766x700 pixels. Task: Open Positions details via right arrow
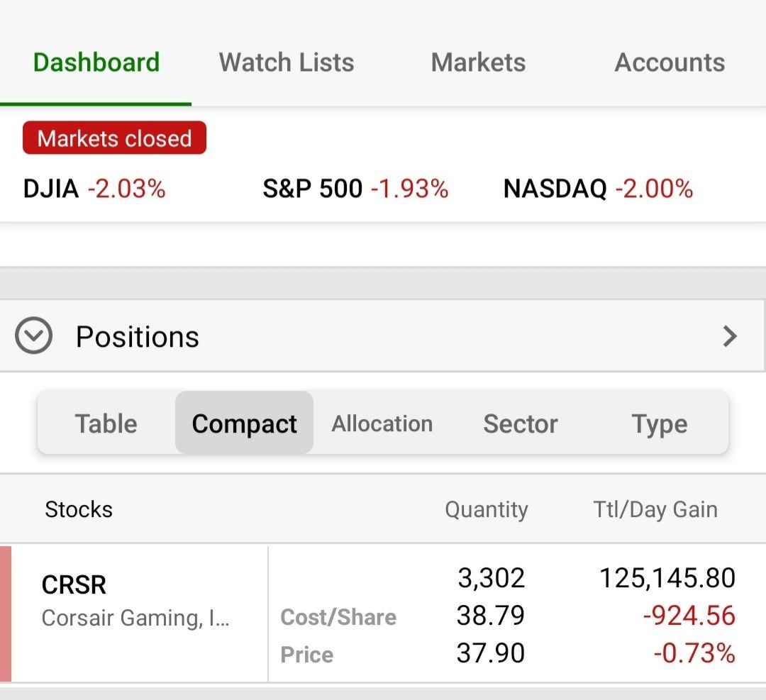730,336
